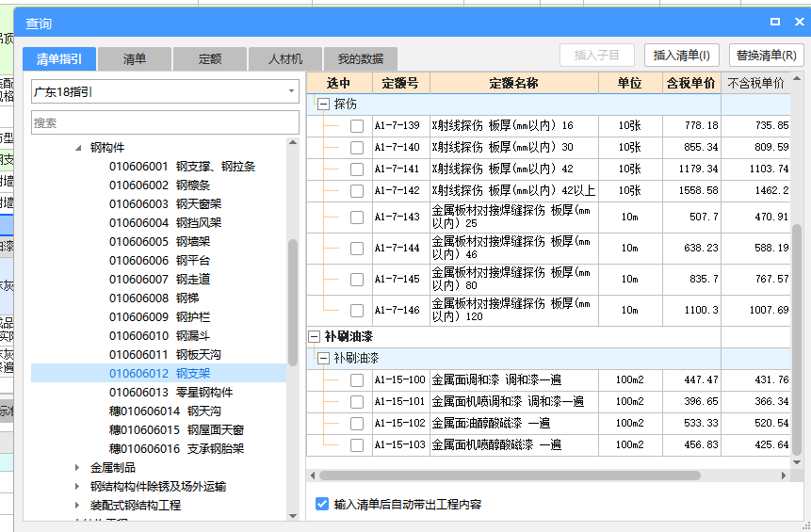Open the 清单 tab

point(135,59)
